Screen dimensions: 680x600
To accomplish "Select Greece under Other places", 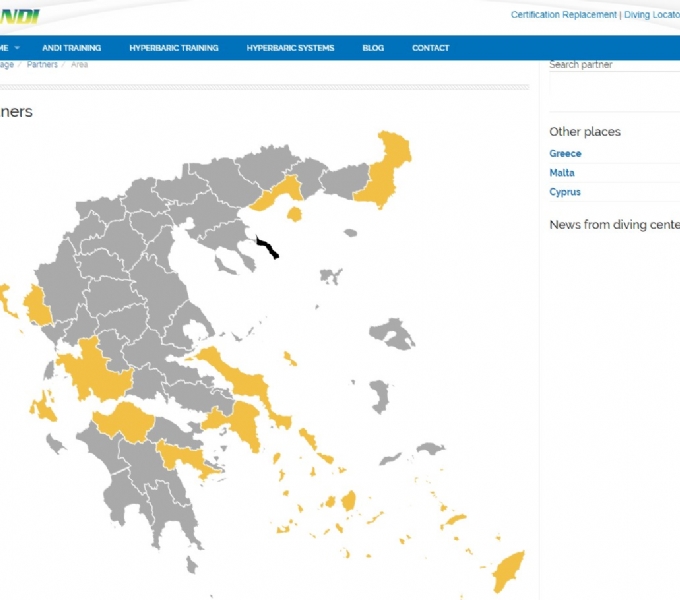I will click(565, 154).
